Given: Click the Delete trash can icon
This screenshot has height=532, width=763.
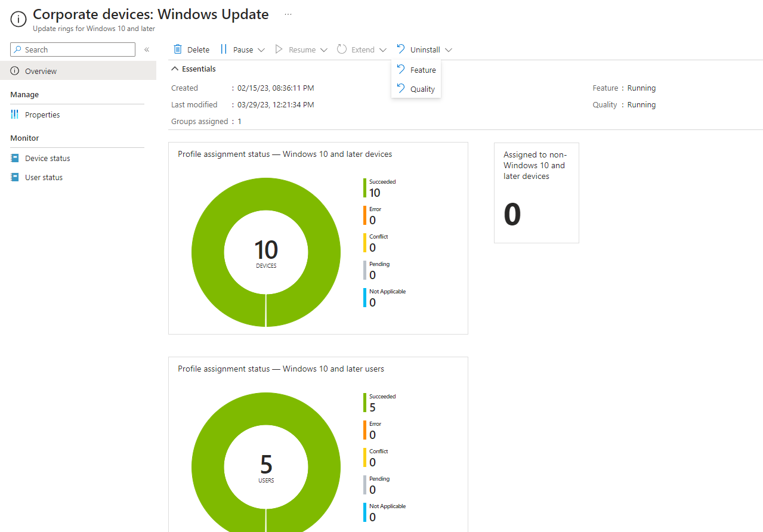Looking at the screenshot, I should [x=178, y=50].
